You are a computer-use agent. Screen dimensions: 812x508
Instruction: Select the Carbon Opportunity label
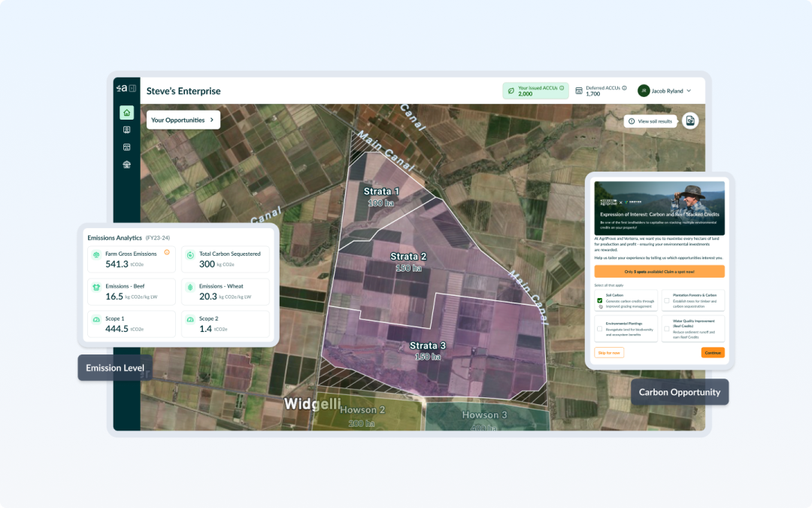point(679,391)
